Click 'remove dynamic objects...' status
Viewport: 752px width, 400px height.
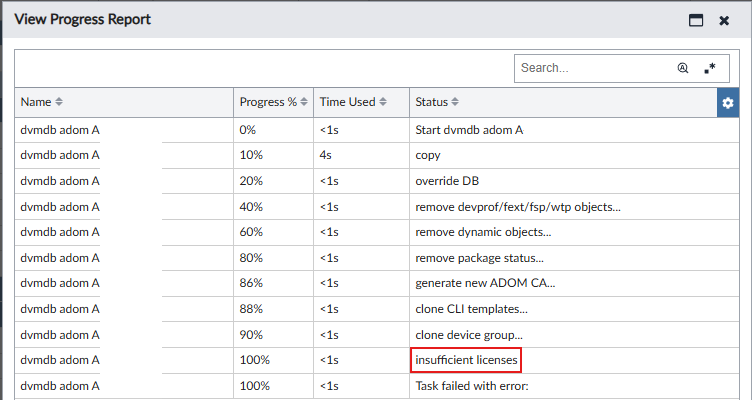482,232
